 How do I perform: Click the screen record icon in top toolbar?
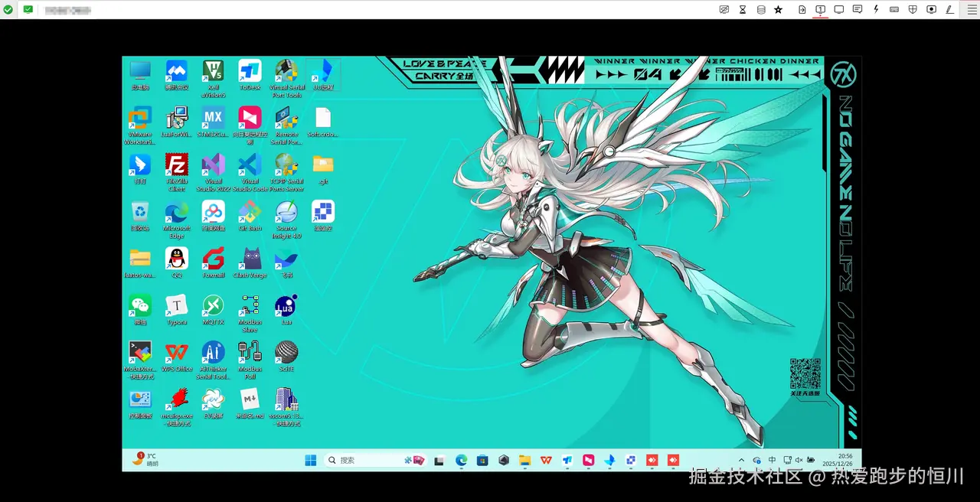coord(931,9)
